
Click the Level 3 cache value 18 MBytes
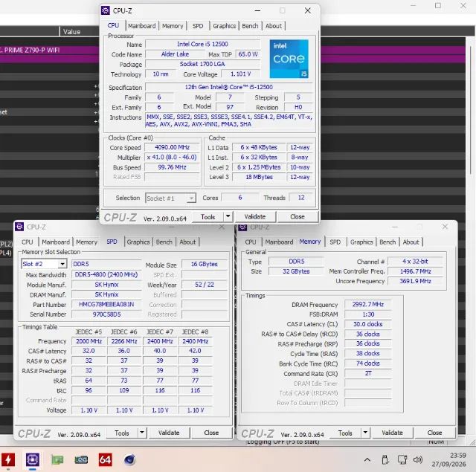coord(259,177)
